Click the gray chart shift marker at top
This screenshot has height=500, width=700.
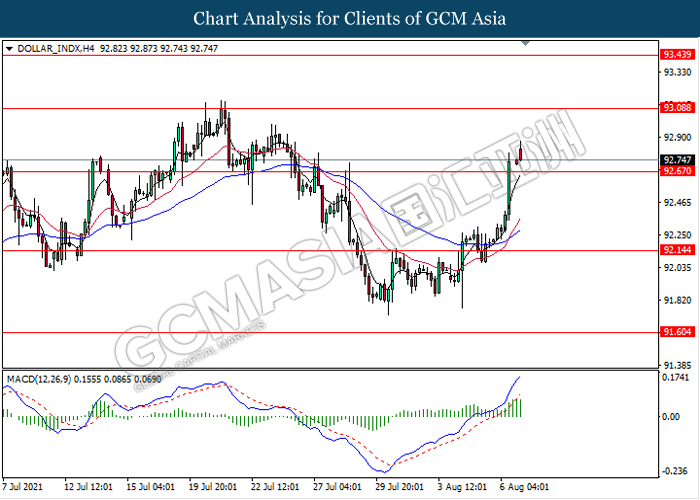526,44
